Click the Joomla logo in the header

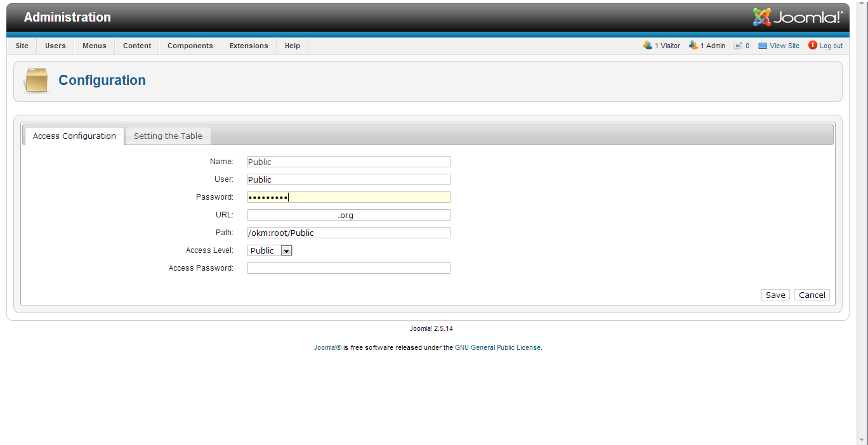[x=798, y=17]
